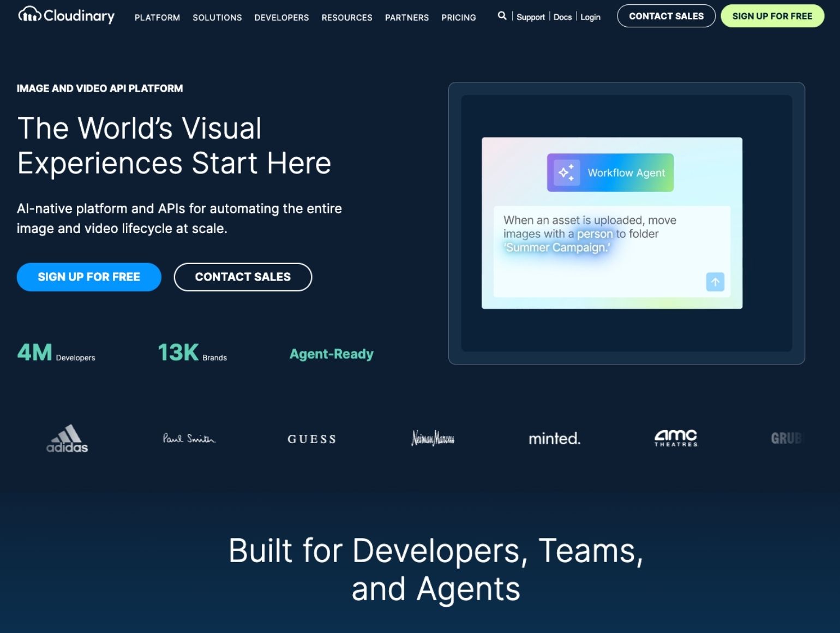Screen dimensions: 840x633
Task: Click the adidas logo
Action: coord(67,439)
